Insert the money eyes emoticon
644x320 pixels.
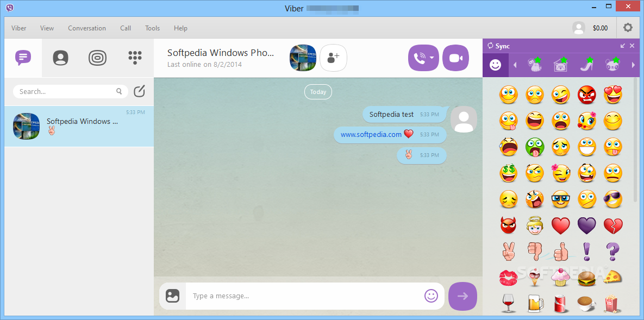[509, 173]
